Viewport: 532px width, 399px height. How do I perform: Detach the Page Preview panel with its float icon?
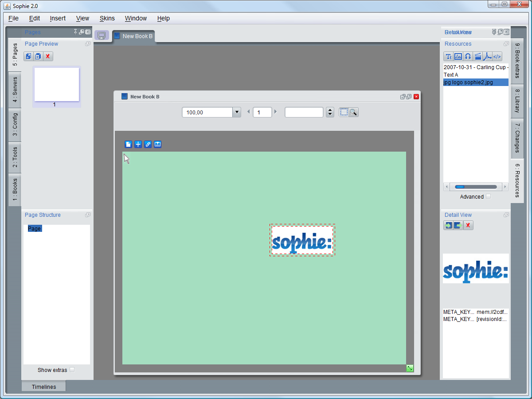point(88,43)
